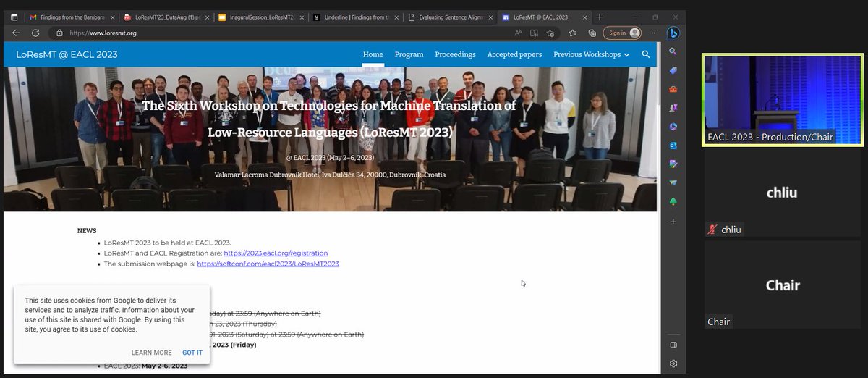868x378 pixels.
Task: Click GOT IT on the cookie notice
Action: [x=192, y=353]
